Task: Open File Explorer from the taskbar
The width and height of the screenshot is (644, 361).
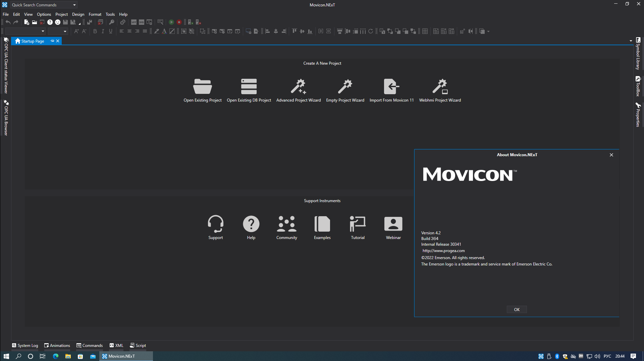Action: click(68, 356)
